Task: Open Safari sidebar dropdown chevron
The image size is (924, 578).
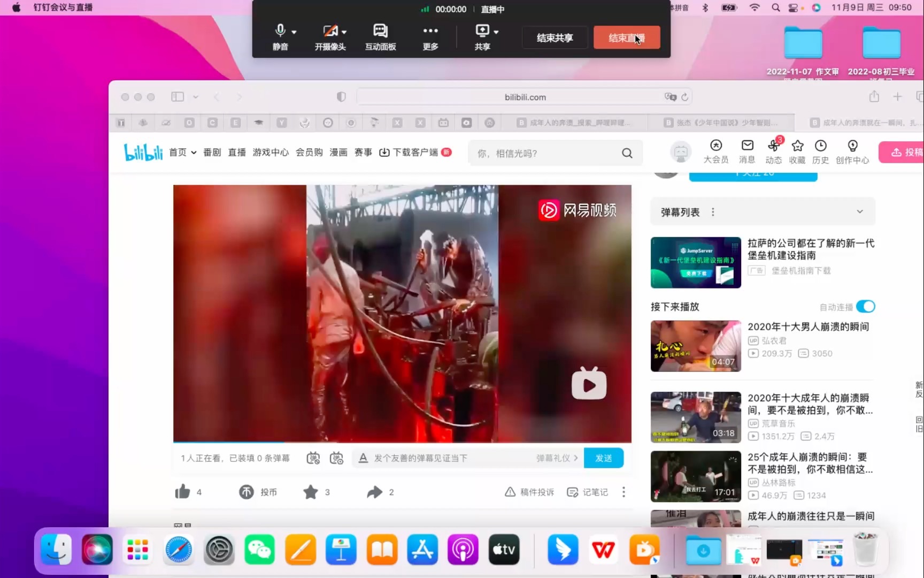Action: (x=196, y=97)
